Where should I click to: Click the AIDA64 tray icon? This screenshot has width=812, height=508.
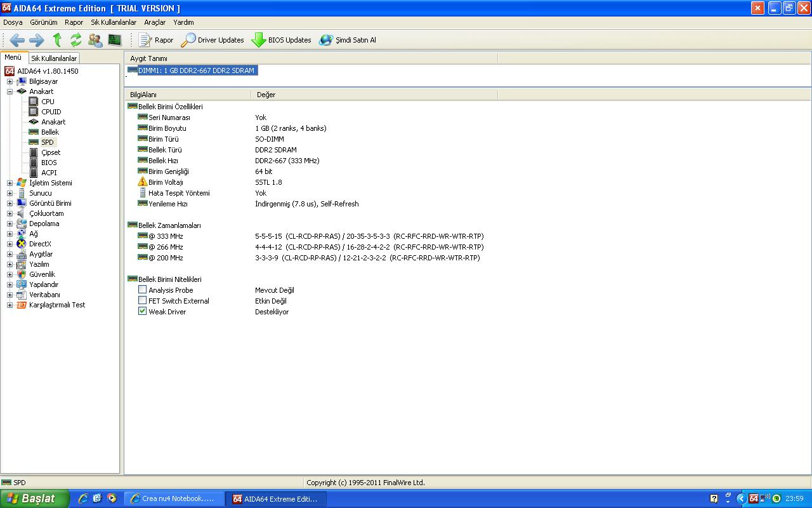754,498
